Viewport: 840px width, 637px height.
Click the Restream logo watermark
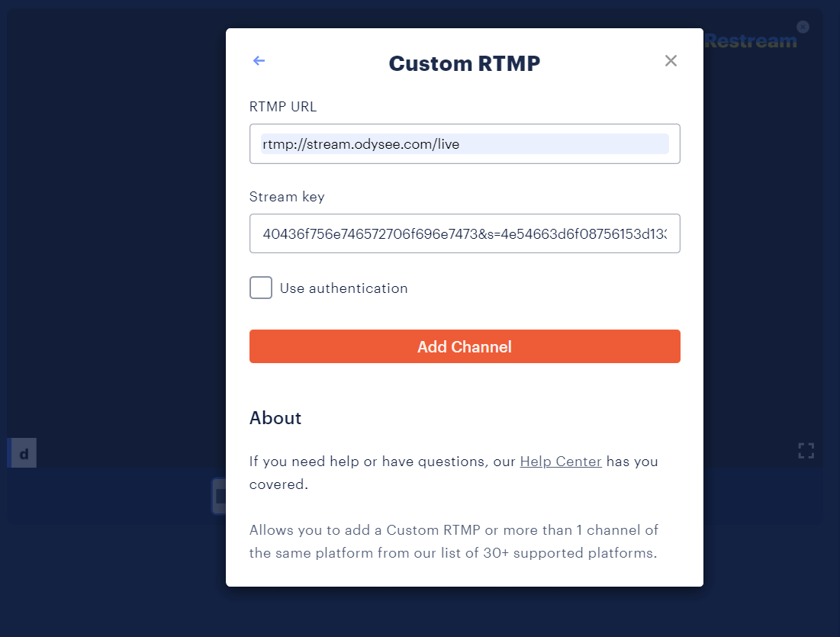pyautogui.click(x=751, y=41)
